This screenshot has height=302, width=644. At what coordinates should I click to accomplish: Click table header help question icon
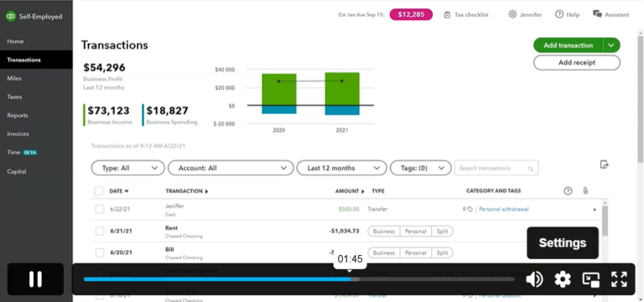pyautogui.click(x=568, y=190)
